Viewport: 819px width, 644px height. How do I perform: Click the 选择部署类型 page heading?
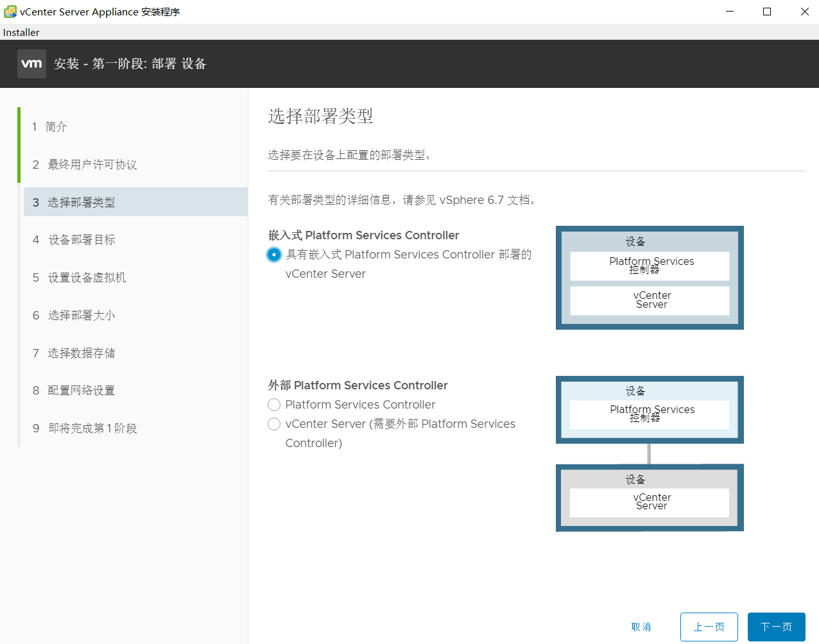[320, 116]
